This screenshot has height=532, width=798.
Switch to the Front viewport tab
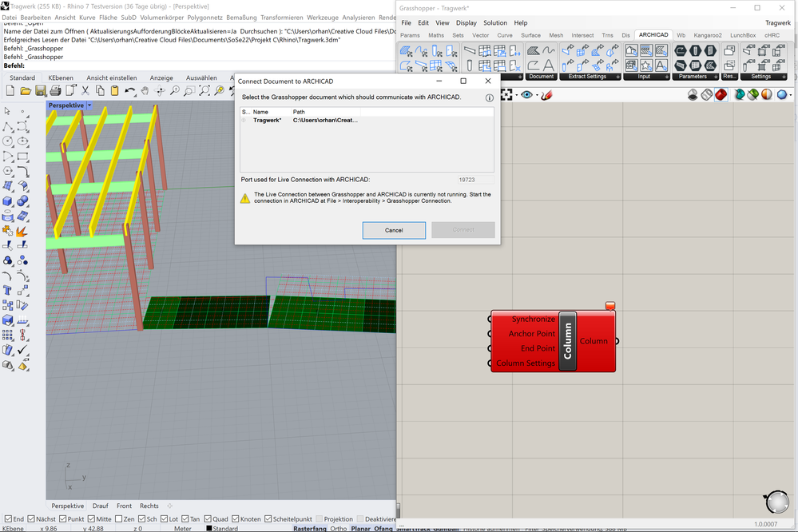point(124,506)
